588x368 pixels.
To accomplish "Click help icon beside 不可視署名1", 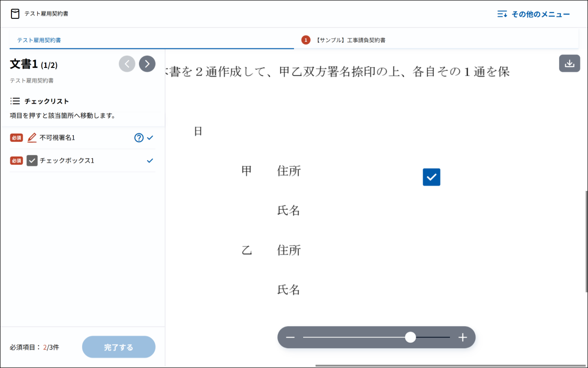I will pyautogui.click(x=139, y=138).
